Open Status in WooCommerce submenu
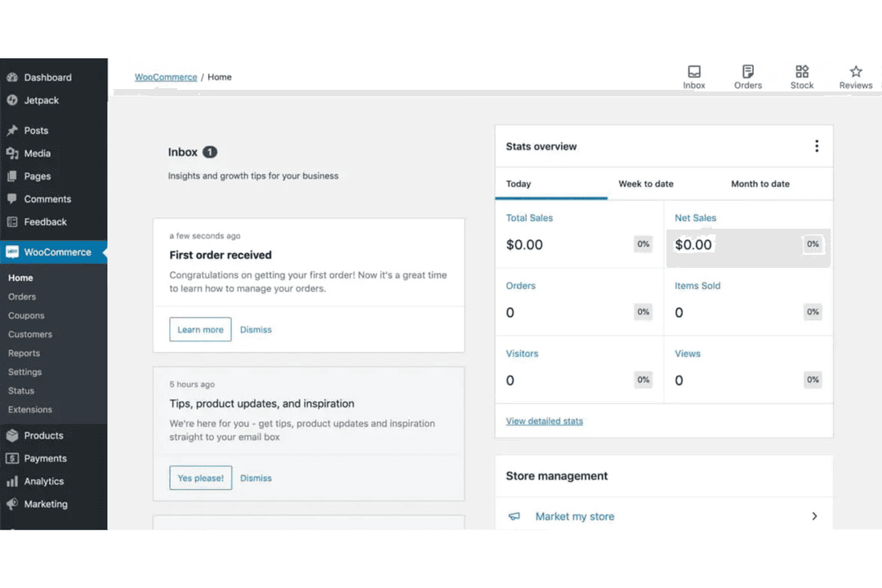Screen dimensions: 882x588 [20, 390]
